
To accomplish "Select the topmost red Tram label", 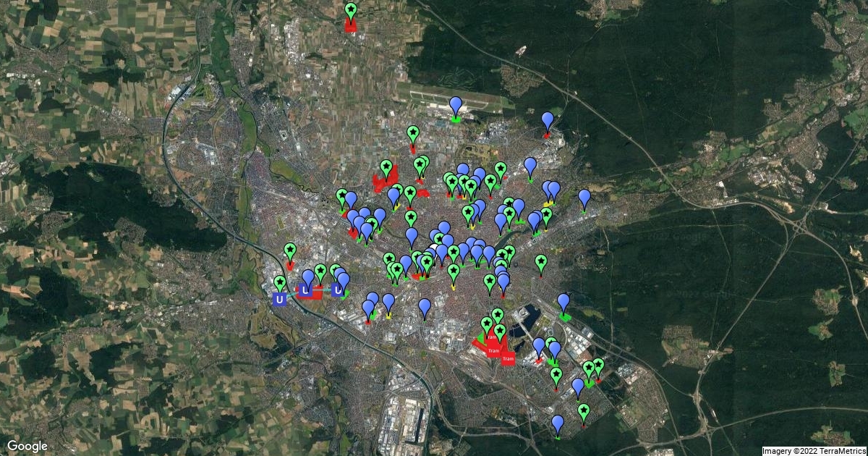I will (x=490, y=338).
